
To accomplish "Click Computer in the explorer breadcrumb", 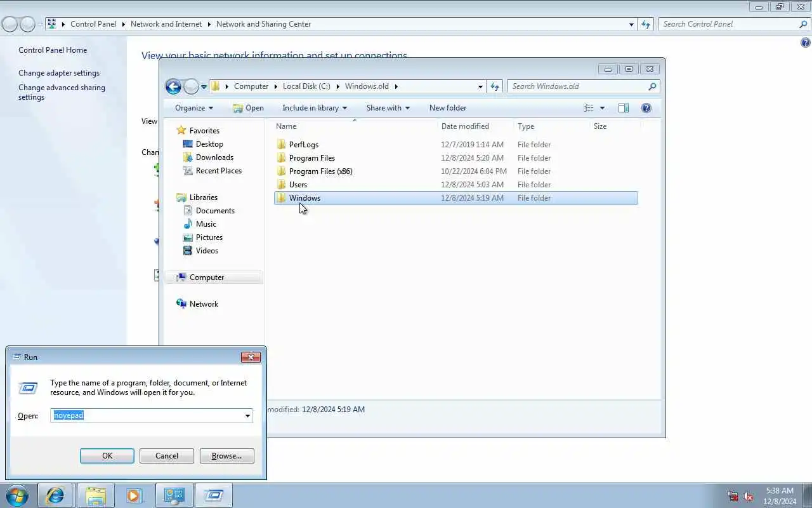I will [x=251, y=86].
